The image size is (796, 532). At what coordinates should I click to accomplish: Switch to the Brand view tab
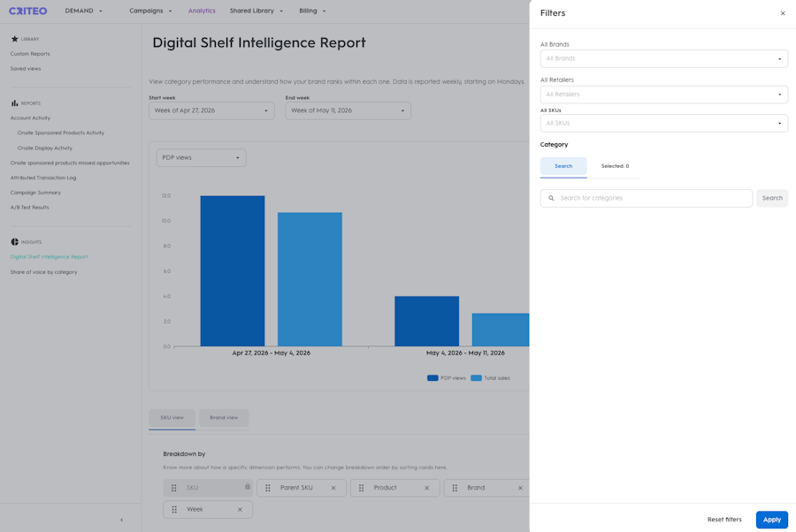tap(224, 418)
